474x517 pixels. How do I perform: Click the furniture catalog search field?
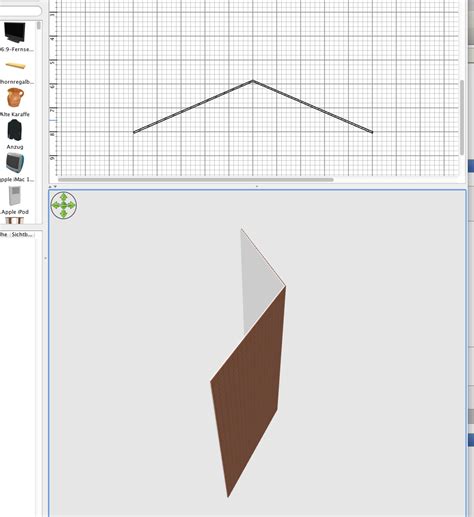(x=20, y=11)
